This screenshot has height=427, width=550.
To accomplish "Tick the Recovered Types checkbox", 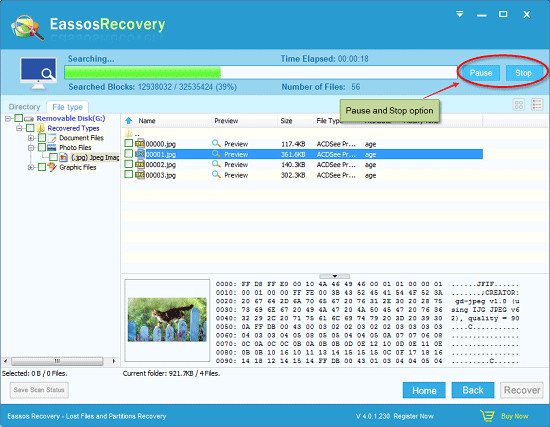I will click(x=31, y=128).
